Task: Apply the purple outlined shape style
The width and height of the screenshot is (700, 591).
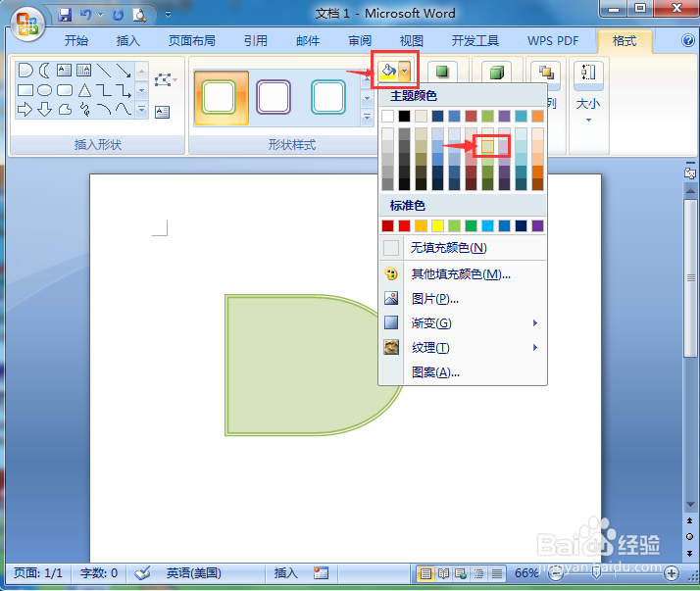Action: point(274,97)
